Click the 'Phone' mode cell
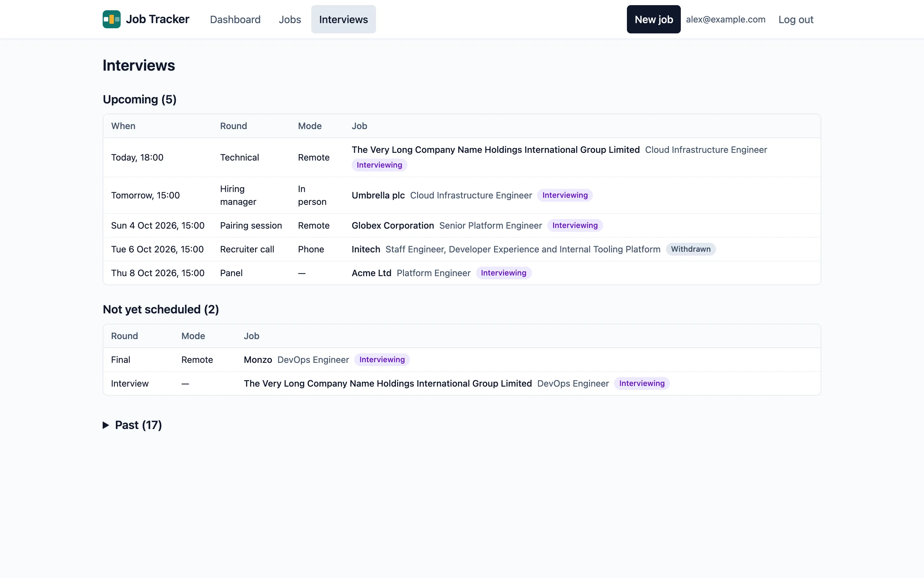The height and width of the screenshot is (578, 924). pyautogui.click(x=311, y=249)
